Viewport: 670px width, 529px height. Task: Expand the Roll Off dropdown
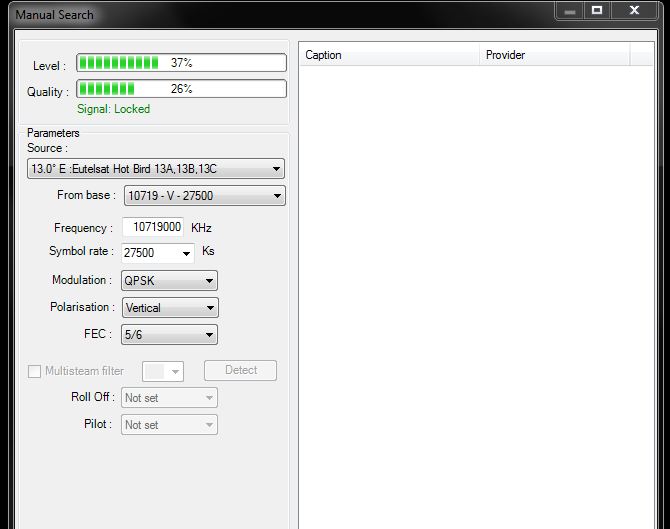(x=169, y=398)
